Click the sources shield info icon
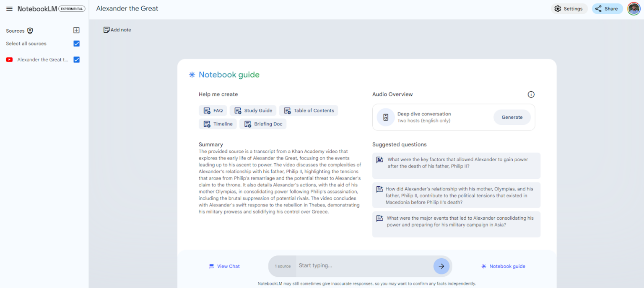The image size is (644, 288). [x=30, y=31]
